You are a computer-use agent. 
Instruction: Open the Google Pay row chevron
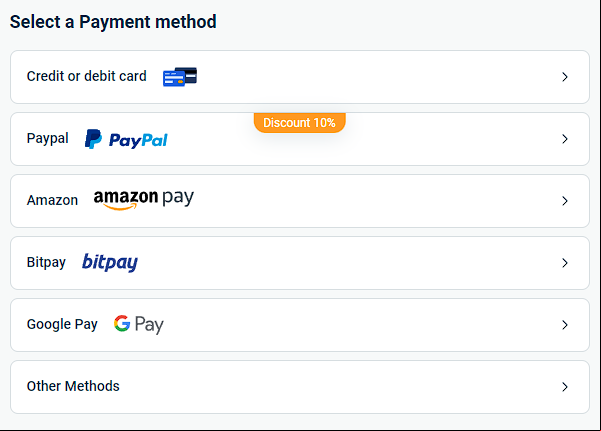[x=565, y=325]
